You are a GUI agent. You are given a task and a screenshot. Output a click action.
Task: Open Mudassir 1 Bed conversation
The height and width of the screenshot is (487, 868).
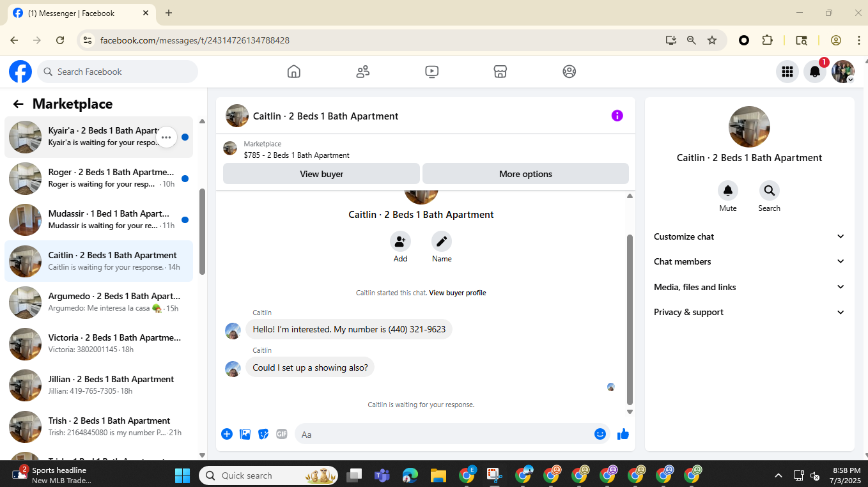pyautogui.click(x=98, y=220)
